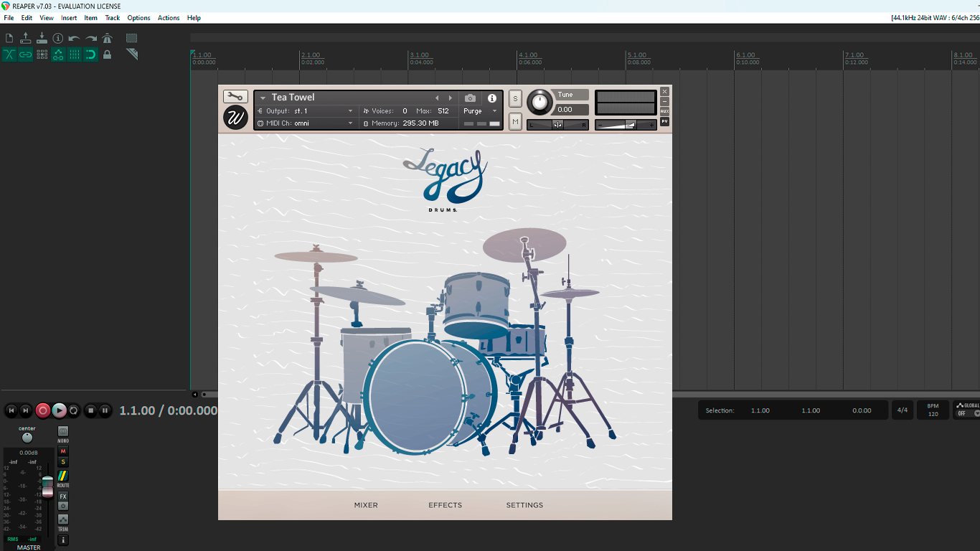Click the Kontakt snapshot camera icon
This screenshot has width=980, height=551.
point(470,98)
